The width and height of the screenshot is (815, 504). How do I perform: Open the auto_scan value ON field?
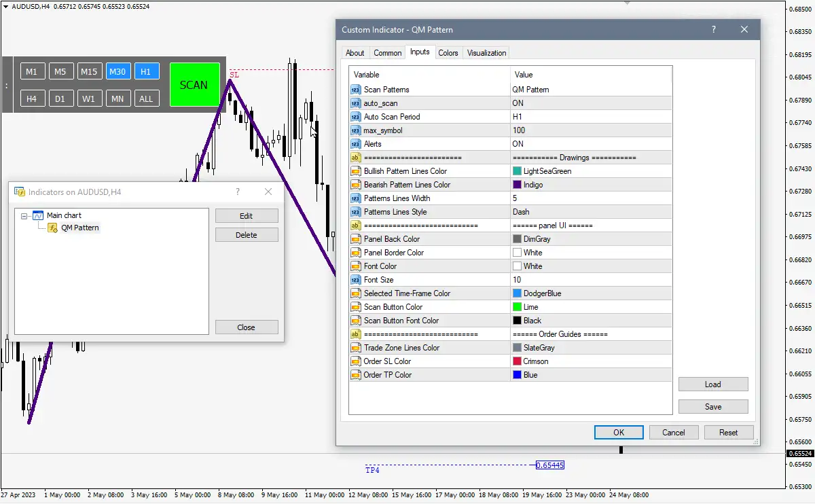point(591,103)
